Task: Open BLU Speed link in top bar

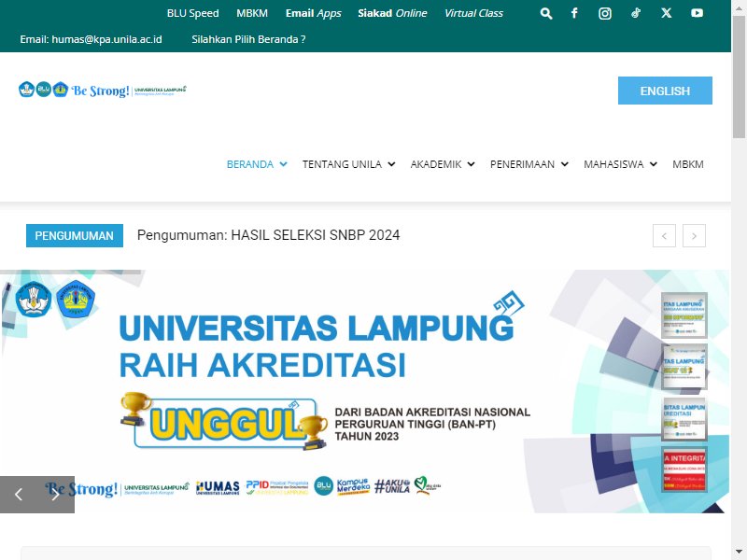Action: [193, 13]
